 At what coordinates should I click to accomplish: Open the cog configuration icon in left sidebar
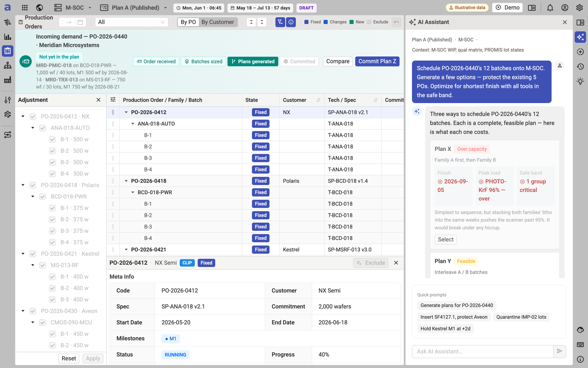pos(8,114)
